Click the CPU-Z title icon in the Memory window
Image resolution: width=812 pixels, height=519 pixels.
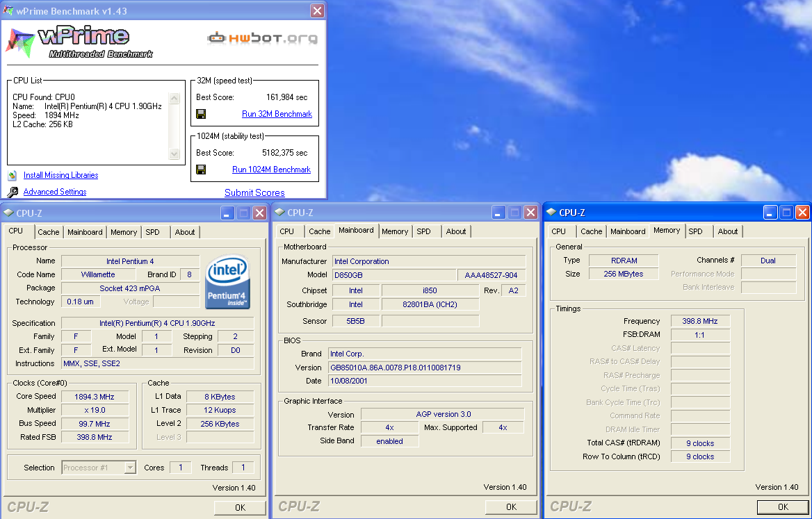coord(551,212)
